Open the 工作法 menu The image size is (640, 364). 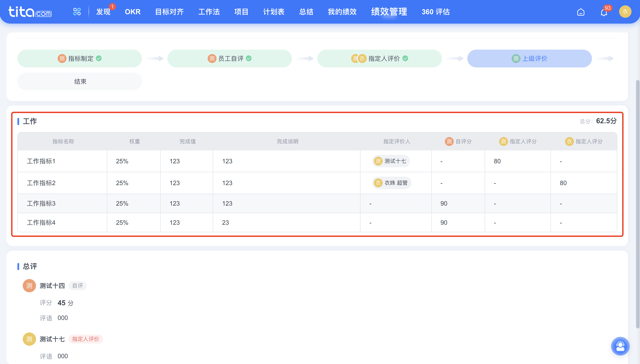209,12
